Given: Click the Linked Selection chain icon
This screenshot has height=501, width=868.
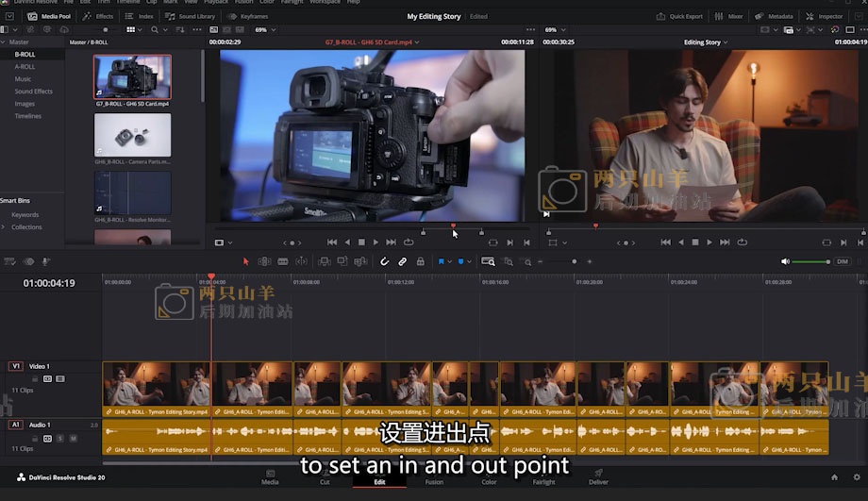Looking at the screenshot, I should click(x=402, y=261).
